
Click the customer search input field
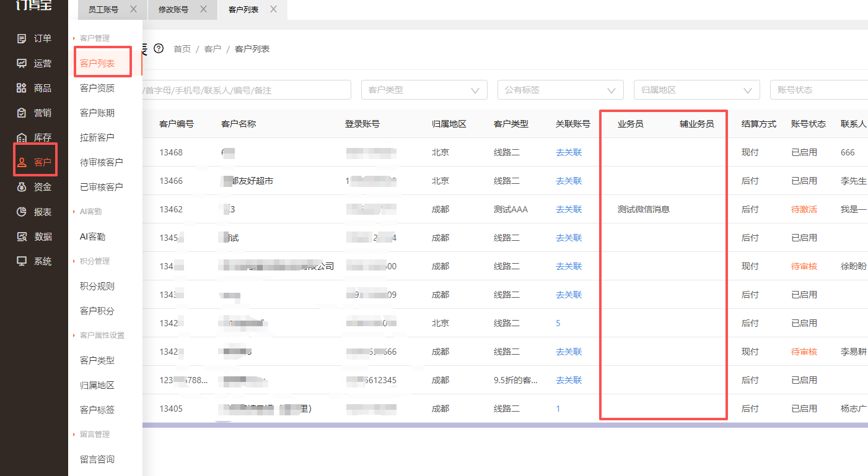(247, 90)
